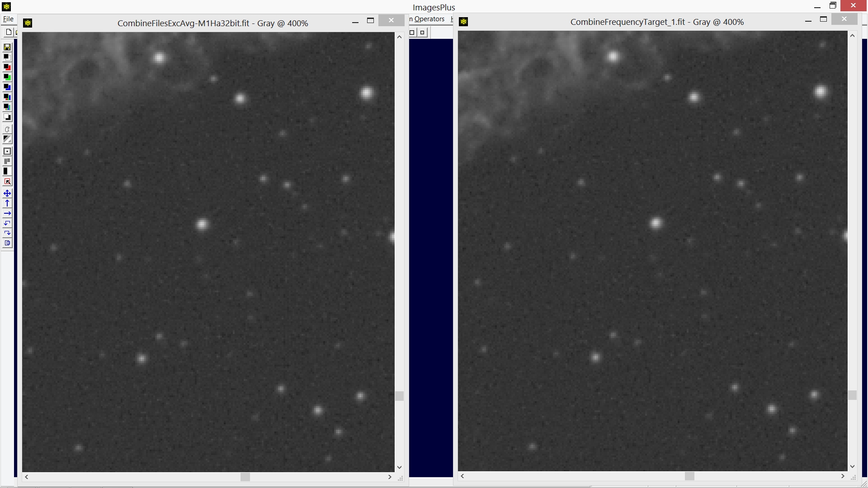Click the half black, half white icon
Viewport: 868px width, 488px height.
tap(7, 171)
